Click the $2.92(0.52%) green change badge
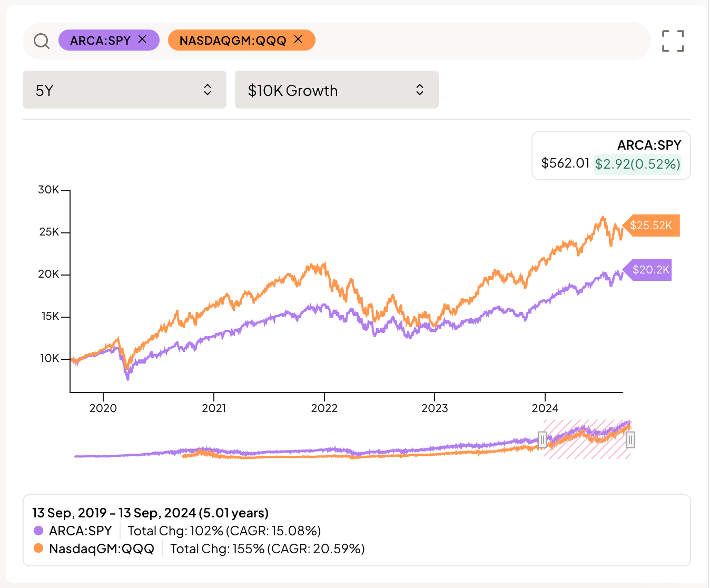This screenshot has width=710, height=588. (637, 164)
